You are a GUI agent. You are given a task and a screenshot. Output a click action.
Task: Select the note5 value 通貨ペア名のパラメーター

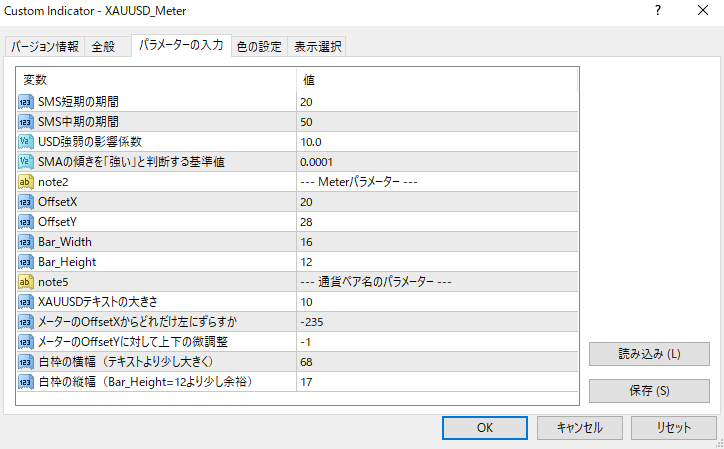click(x=437, y=282)
